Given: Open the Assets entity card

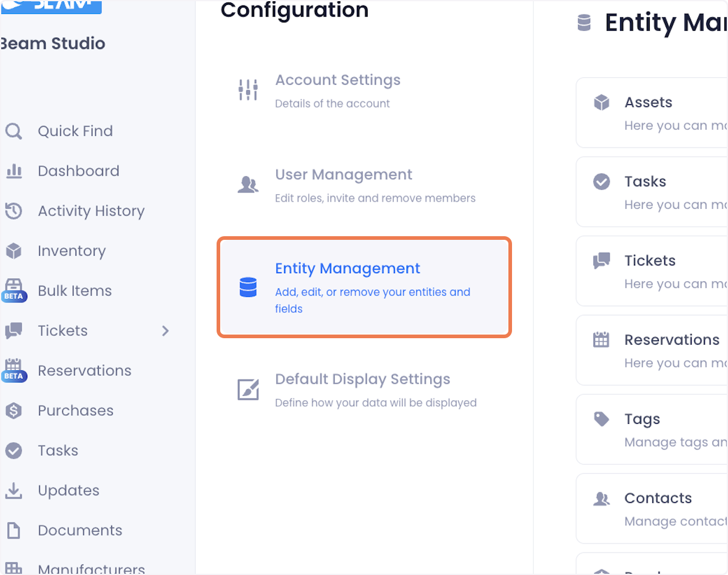Looking at the screenshot, I should pos(652,112).
